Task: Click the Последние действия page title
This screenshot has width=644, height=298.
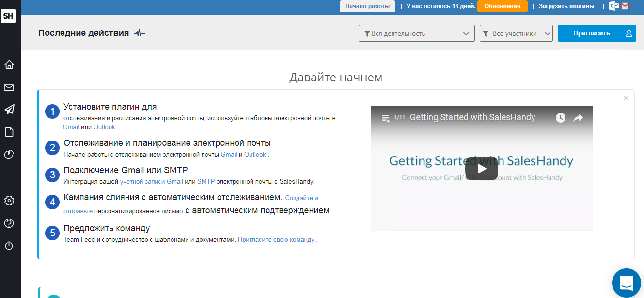Action: (83, 33)
